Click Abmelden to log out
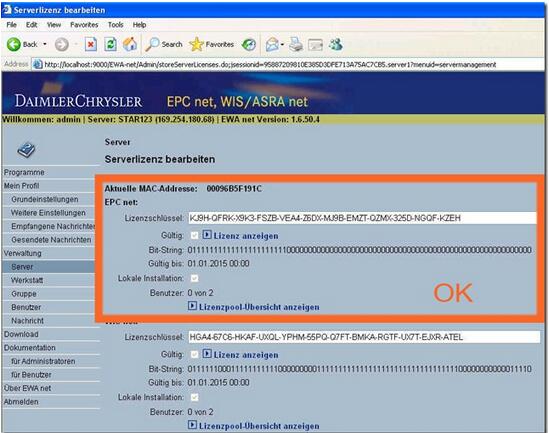 (21, 401)
